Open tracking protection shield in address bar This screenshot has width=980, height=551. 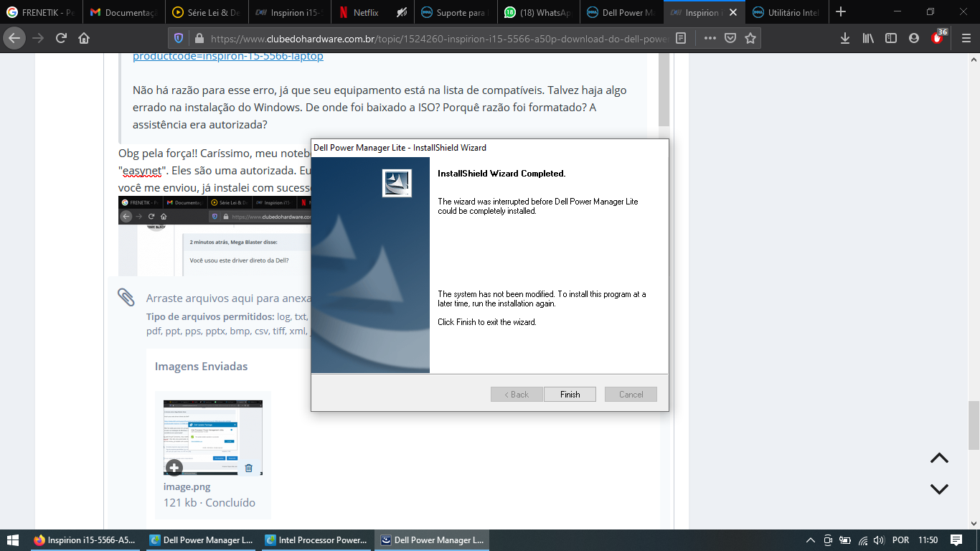pos(179,38)
